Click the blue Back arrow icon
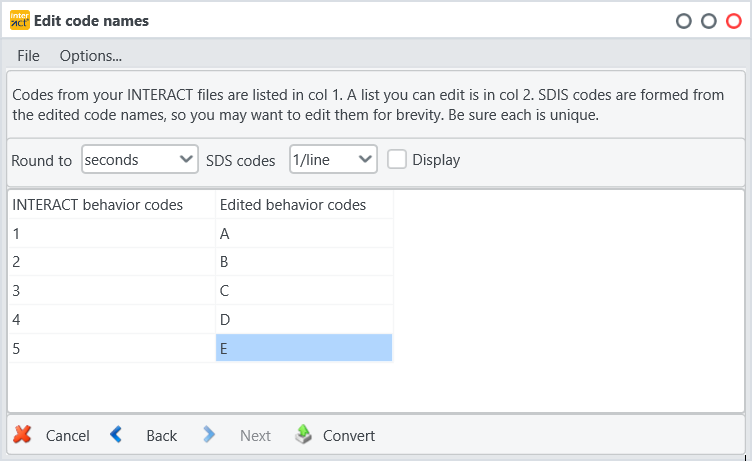This screenshot has height=461, width=752. tap(116, 435)
